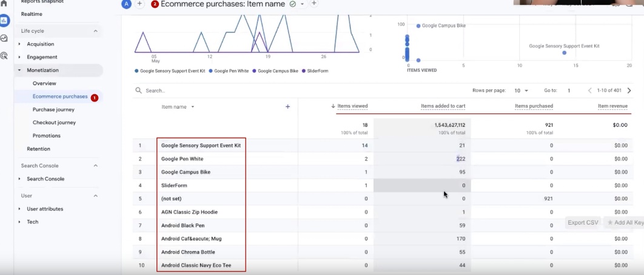
Task: Select the Reports bar chart icon
Action: click(5, 21)
